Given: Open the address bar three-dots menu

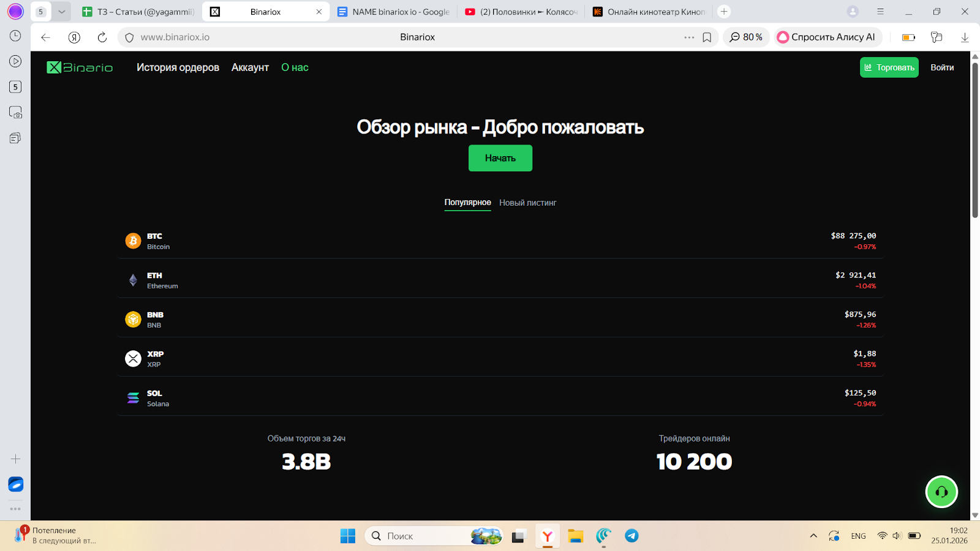Looking at the screenshot, I should [689, 37].
